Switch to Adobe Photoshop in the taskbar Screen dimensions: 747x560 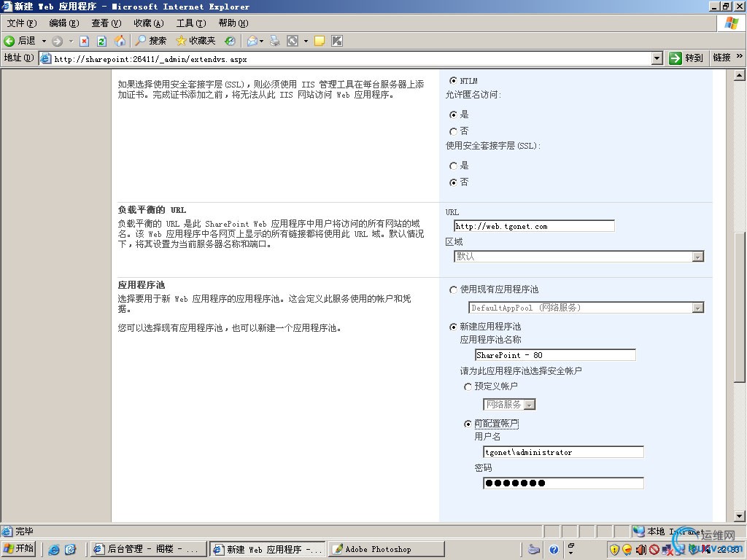[x=387, y=550]
